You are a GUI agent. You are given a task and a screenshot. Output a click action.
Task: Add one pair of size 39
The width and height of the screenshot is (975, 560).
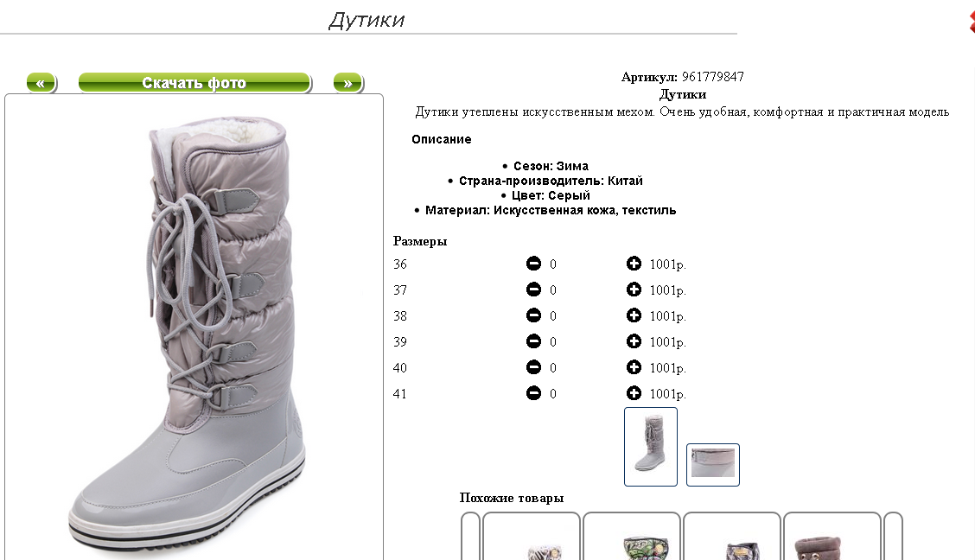pyautogui.click(x=634, y=341)
